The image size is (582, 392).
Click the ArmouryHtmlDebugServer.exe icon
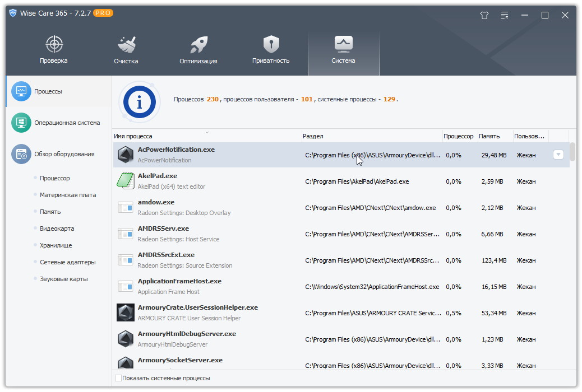click(x=126, y=339)
